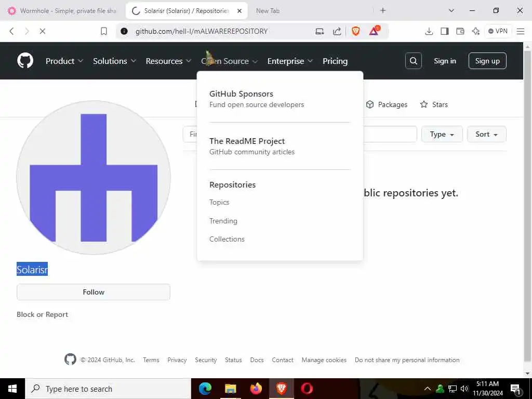Open the notification center icon
This screenshot has height=399, width=532.
515,389
